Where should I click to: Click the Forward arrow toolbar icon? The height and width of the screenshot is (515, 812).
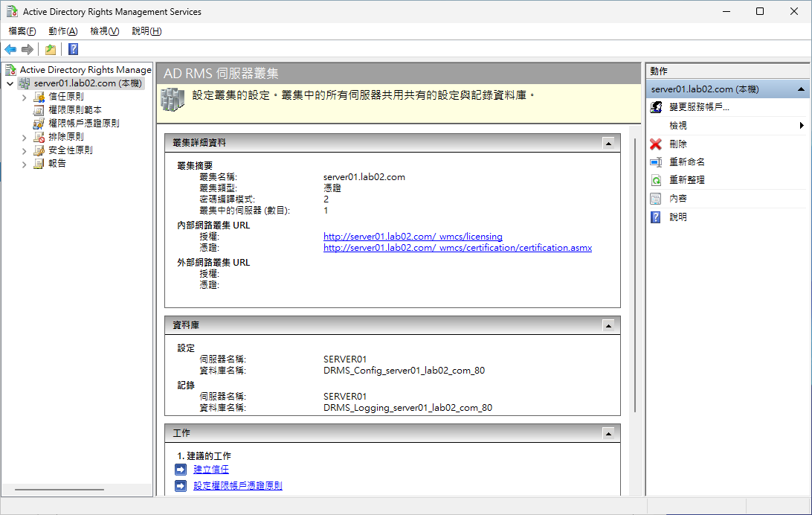point(28,49)
